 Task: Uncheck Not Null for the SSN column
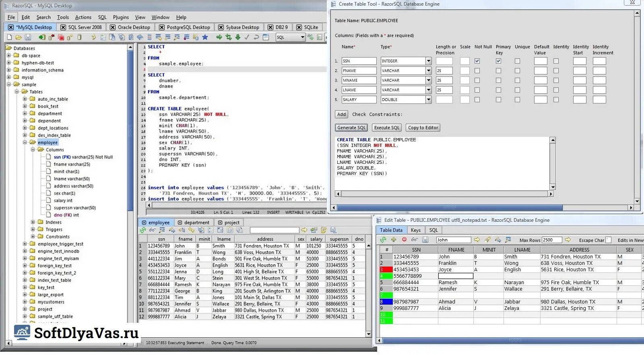point(477,61)
